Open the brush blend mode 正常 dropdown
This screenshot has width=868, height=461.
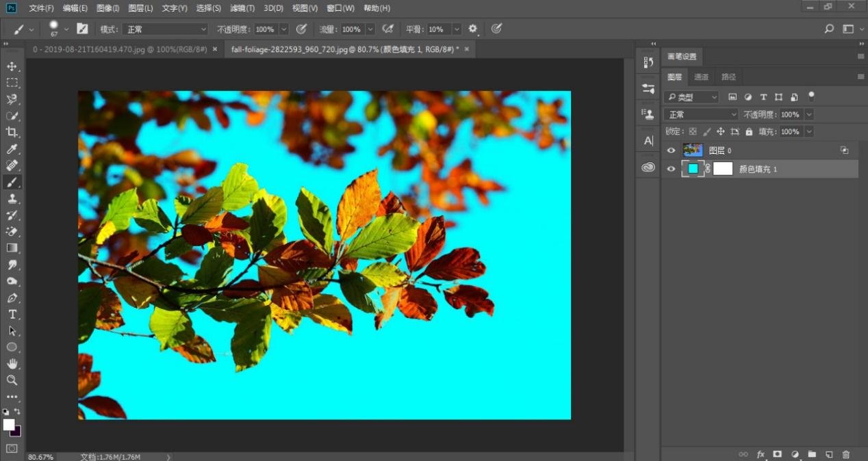pyautogui.click(x=164, y=29)
